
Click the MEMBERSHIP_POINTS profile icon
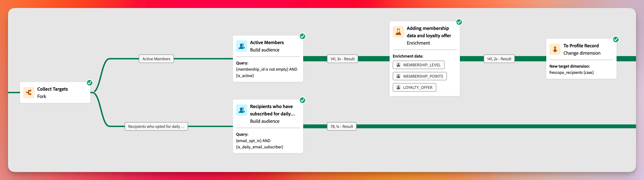pos(399,76)
